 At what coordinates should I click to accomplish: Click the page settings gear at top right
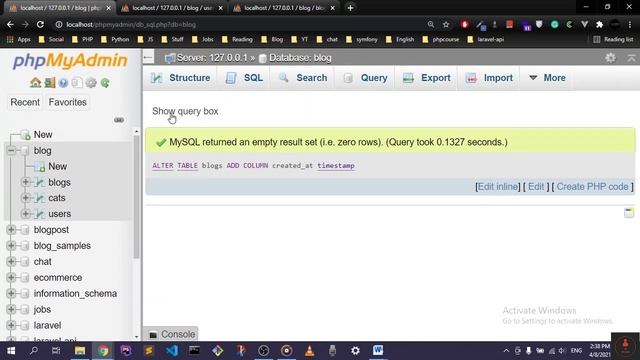pyautogui.click(x=610, y=58)
